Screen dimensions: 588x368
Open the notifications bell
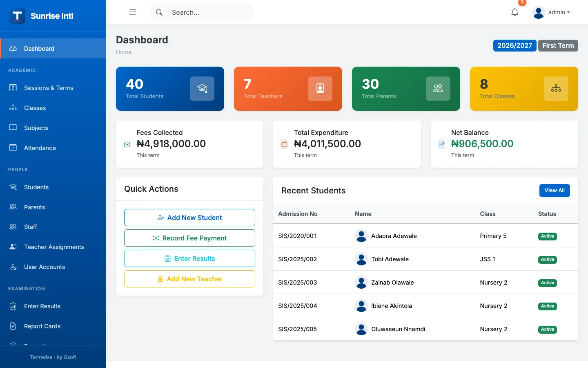pos(515,12)
